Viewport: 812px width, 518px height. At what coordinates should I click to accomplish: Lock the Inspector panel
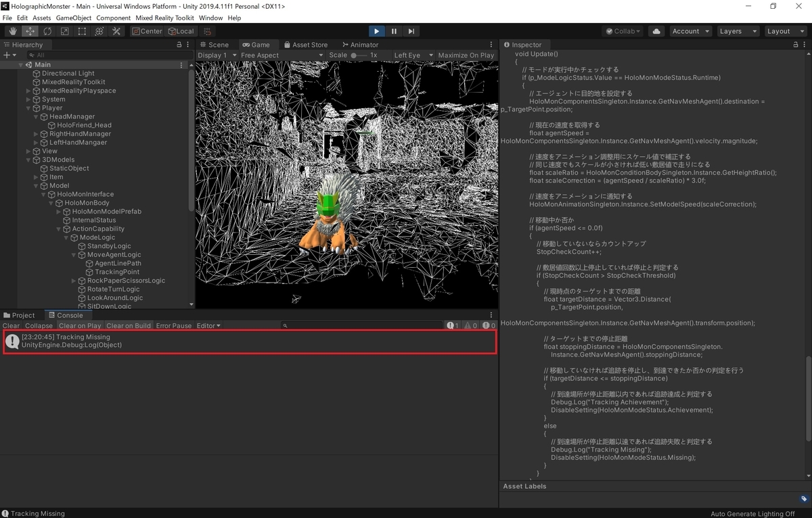click(795, 45)
